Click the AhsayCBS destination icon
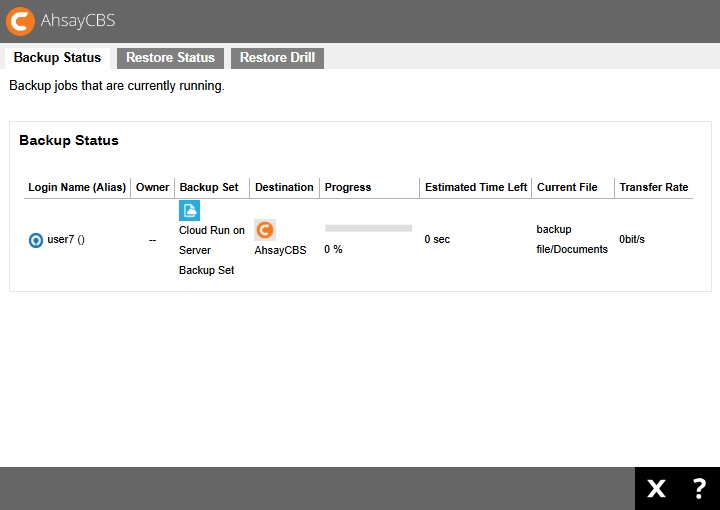The image size is (720, 510). click(265, 230)
